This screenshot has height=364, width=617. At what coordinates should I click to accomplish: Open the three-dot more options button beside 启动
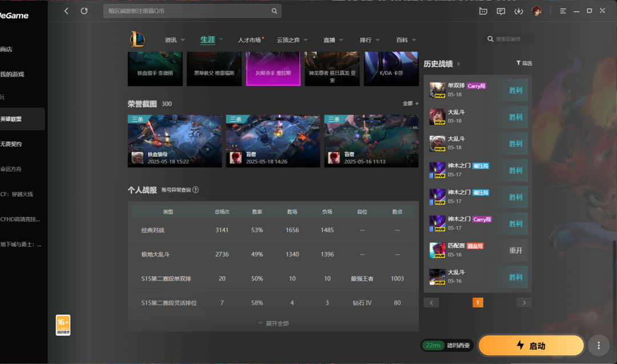coord(599,346)
